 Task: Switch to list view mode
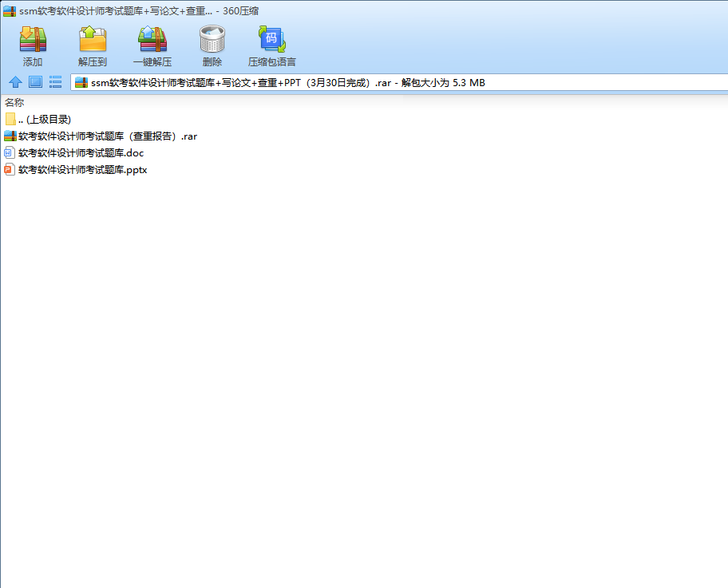(55, 82)
